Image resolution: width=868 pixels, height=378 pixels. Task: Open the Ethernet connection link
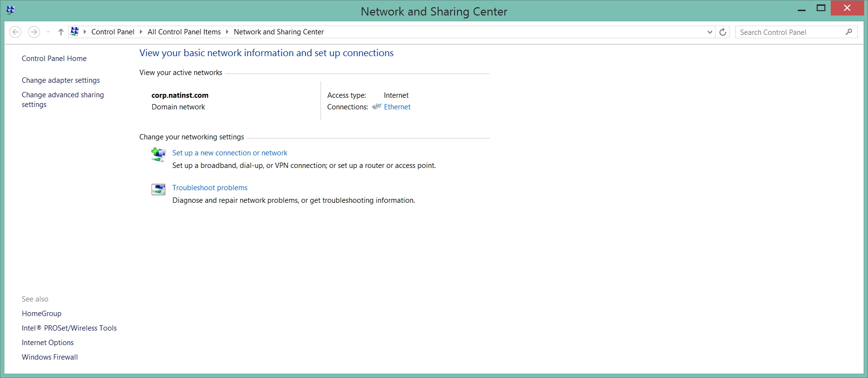pos(397,107)
